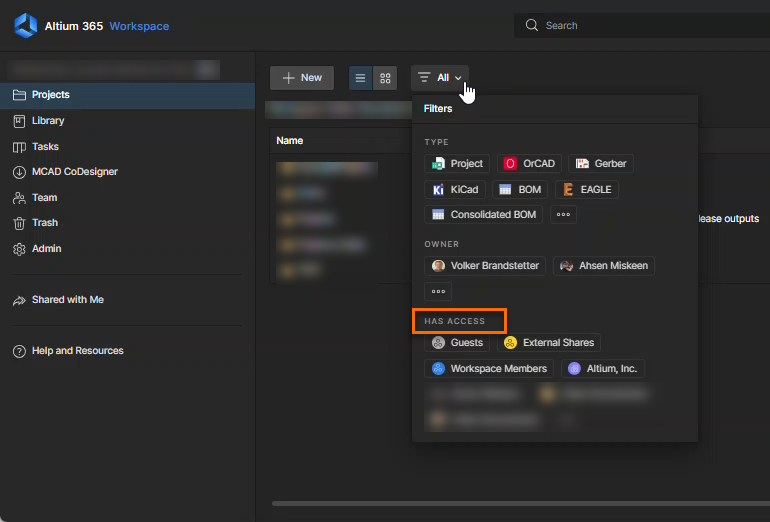Viewport: 770px width, 522px height.
Task: Filter by Gerber type
Action: [x=601, y=164]
